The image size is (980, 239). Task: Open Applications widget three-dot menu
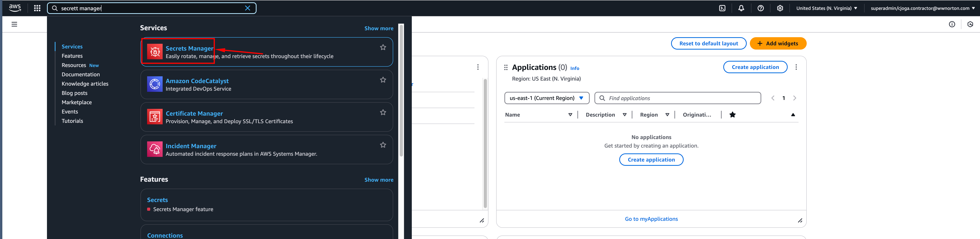pos(796,67)
